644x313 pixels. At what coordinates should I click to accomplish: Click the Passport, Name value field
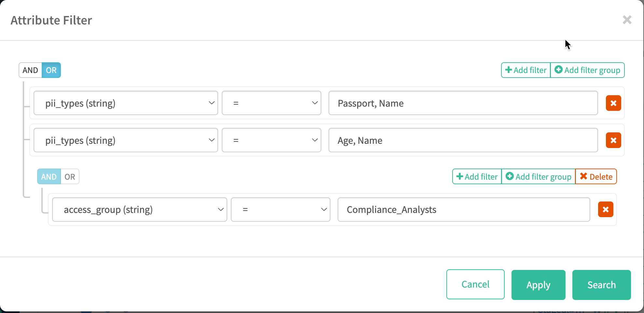click(x=463, y=103)
